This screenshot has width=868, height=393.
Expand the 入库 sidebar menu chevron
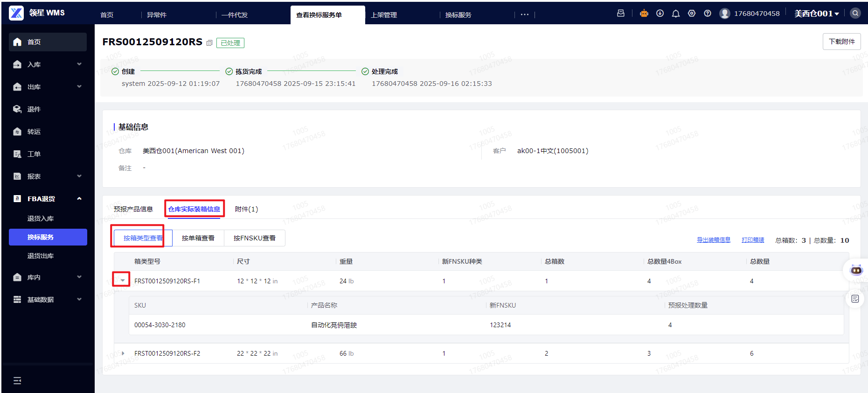pos(79,64)
